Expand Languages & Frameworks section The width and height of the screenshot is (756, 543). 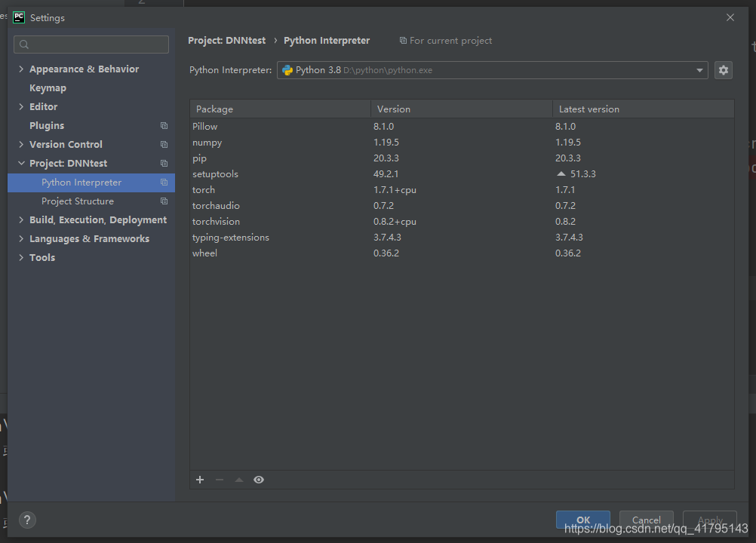[x=21, y=238]
